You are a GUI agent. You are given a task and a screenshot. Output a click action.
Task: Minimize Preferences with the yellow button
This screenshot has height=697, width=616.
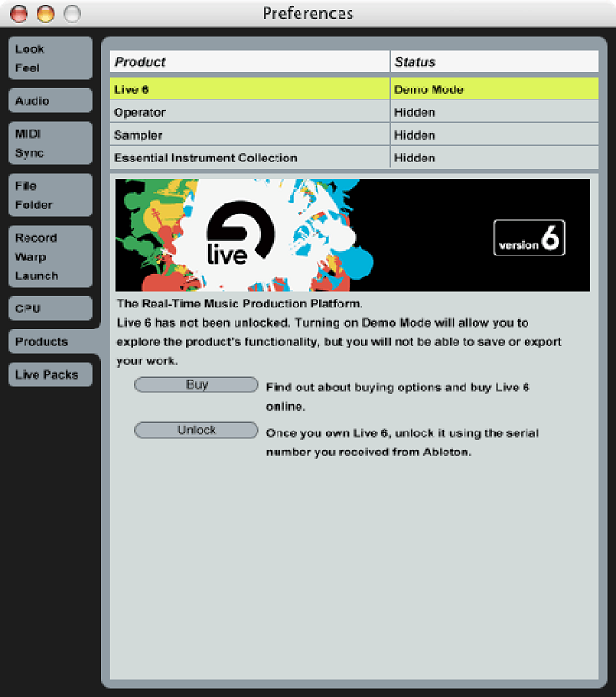46,14
